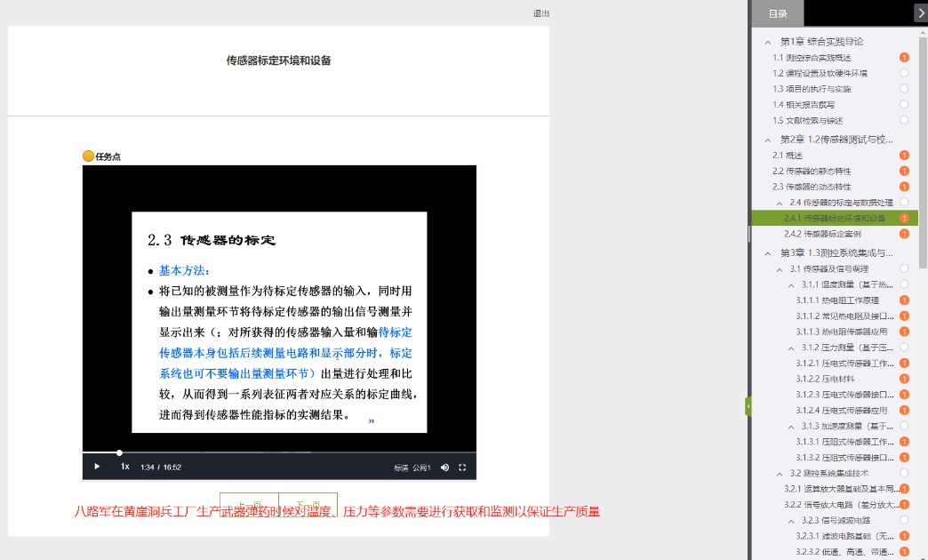
Task: Click the orange task badge beside 2.1 概述
Action: 904,155
